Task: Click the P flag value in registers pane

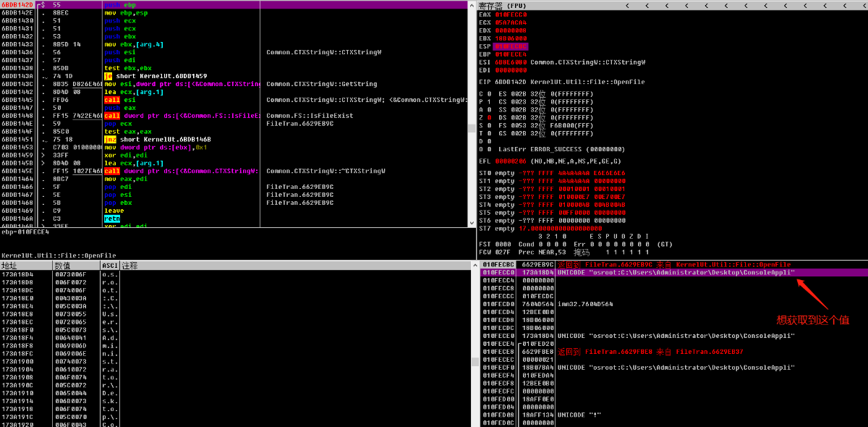Action: click(490, 103)
